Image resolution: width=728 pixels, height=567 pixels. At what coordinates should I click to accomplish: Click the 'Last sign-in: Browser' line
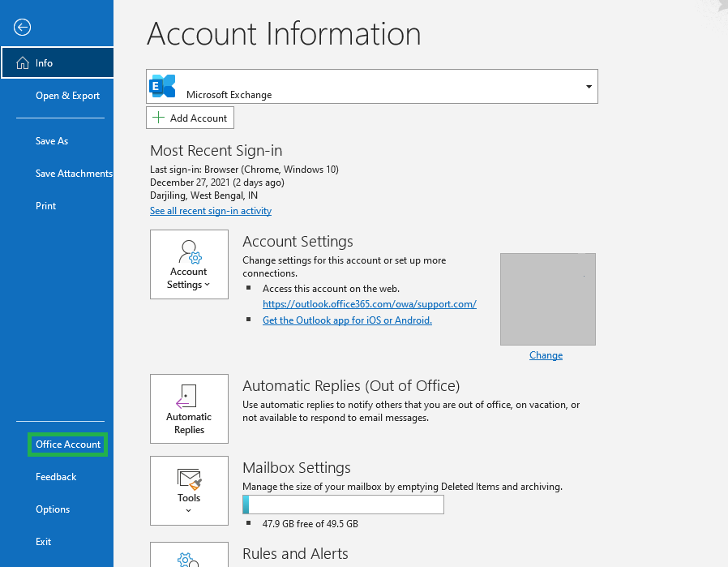(244, 170)
